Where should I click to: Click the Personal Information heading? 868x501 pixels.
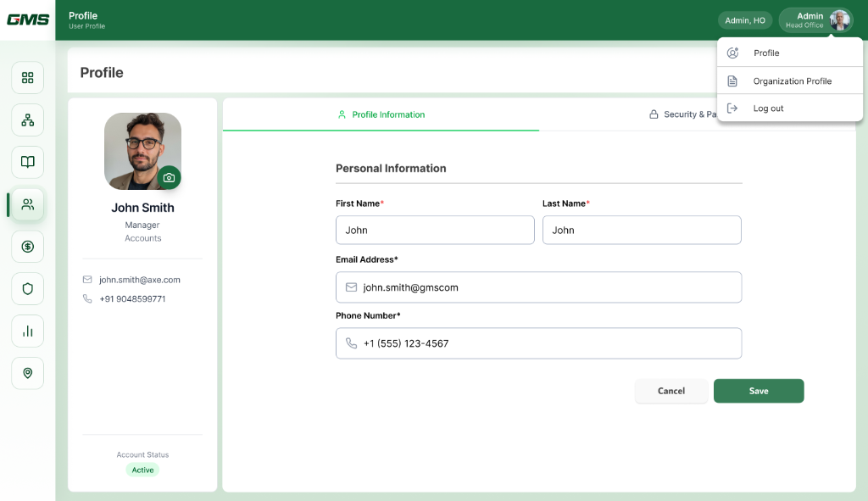click(391, 169)
